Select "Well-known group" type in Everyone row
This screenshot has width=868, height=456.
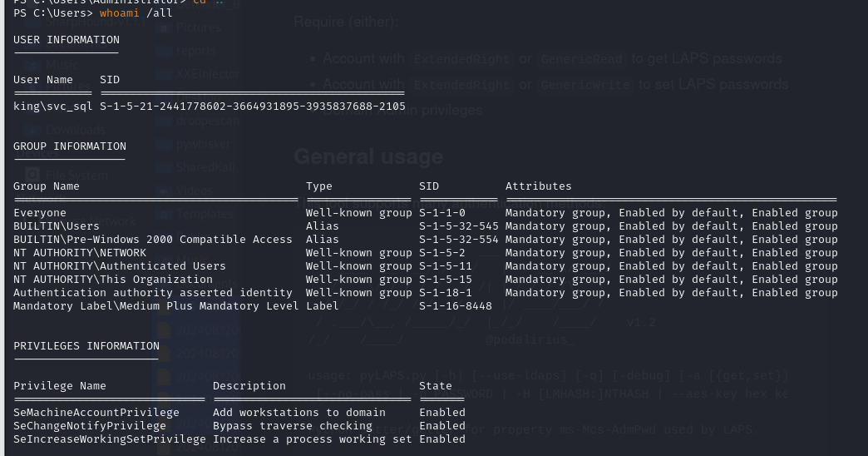point(359,213)
